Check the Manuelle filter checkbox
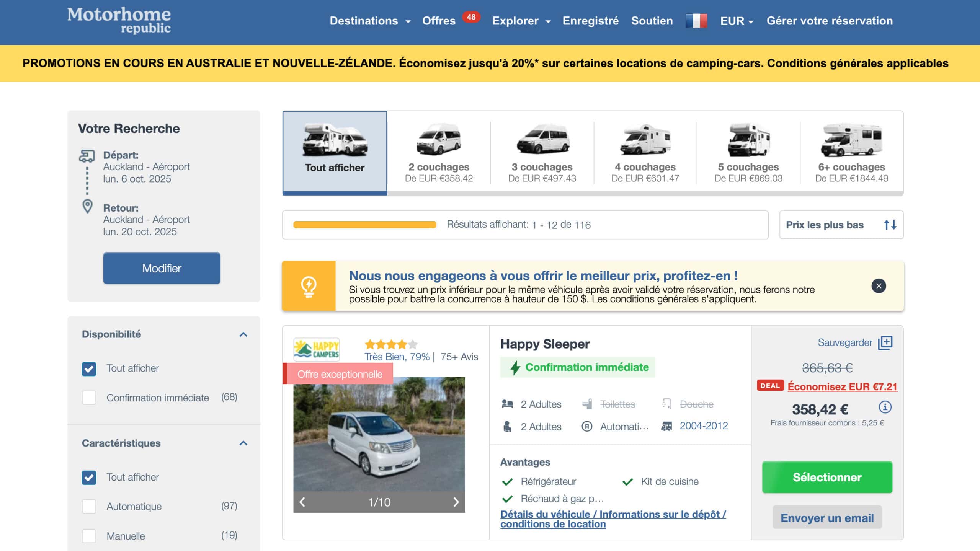This screenshot has height=551, width=980. [89, 536]
